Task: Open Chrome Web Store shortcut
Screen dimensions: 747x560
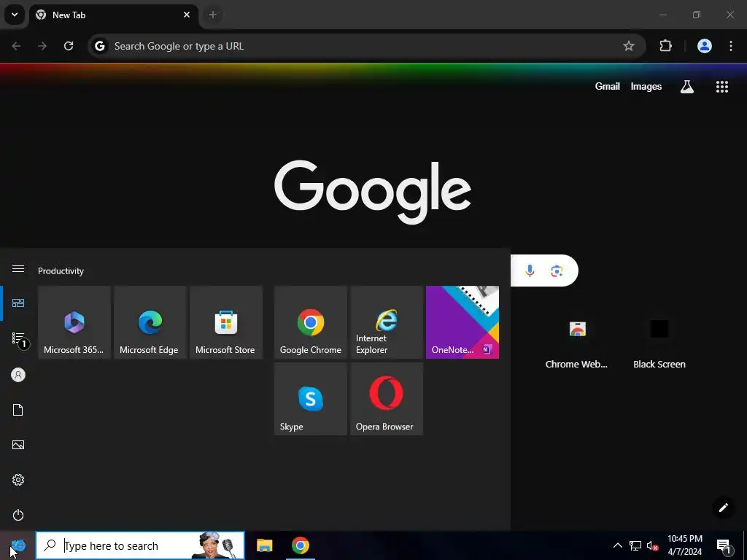Action: (577, 343)
